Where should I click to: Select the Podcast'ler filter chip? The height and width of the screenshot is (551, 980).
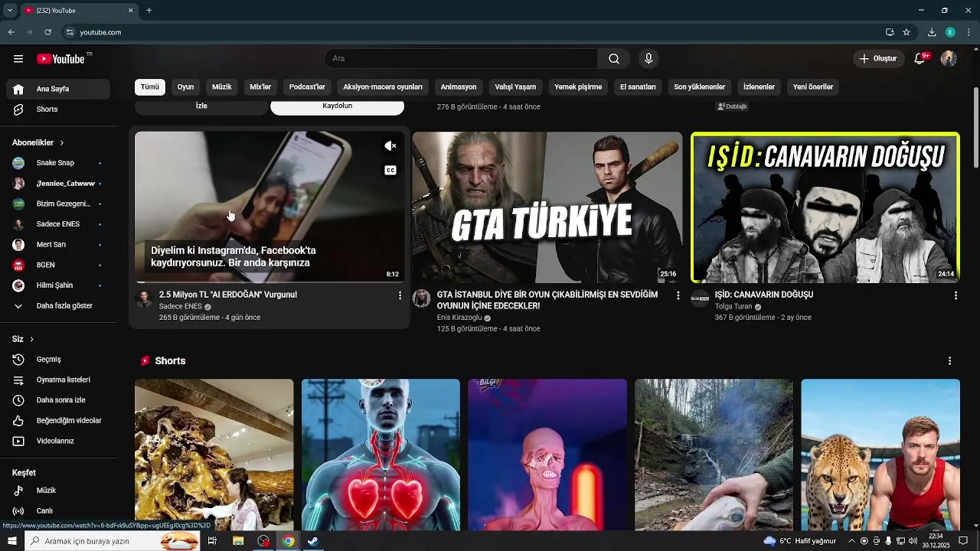pyautogui.click(x=307, y=87)
